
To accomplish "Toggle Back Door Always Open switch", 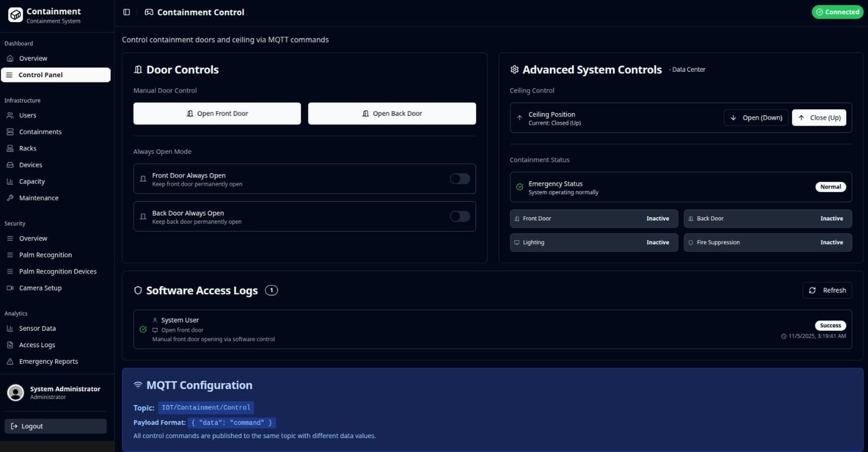I will [459, 217].
